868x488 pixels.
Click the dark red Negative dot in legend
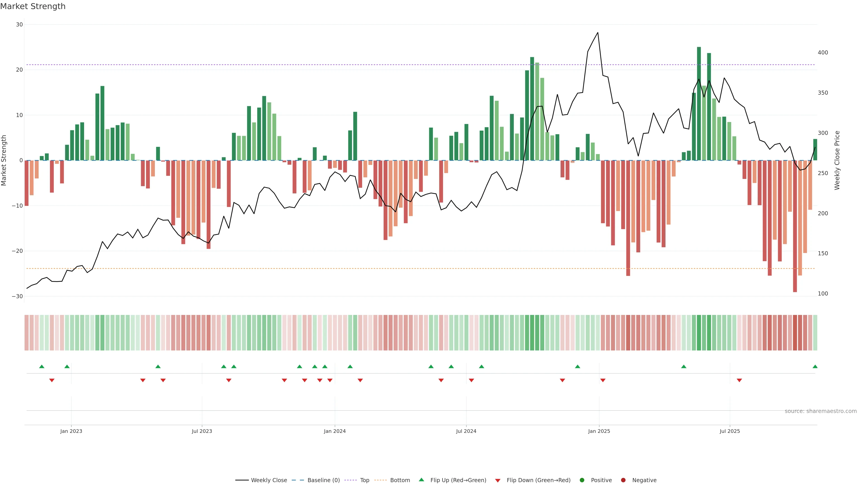(x=623, y=480)
